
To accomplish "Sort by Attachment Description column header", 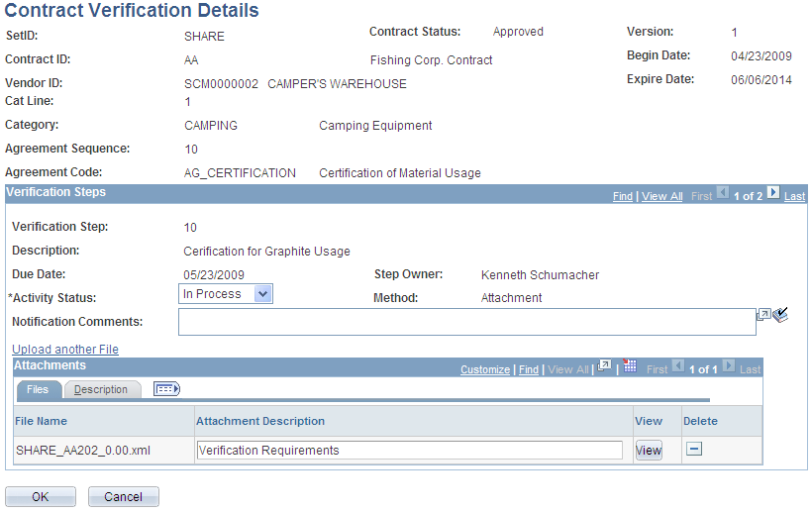I will (260, 421).
